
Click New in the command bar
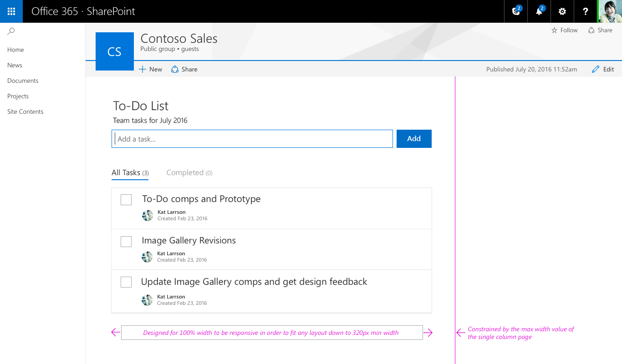tap(150, 69)
